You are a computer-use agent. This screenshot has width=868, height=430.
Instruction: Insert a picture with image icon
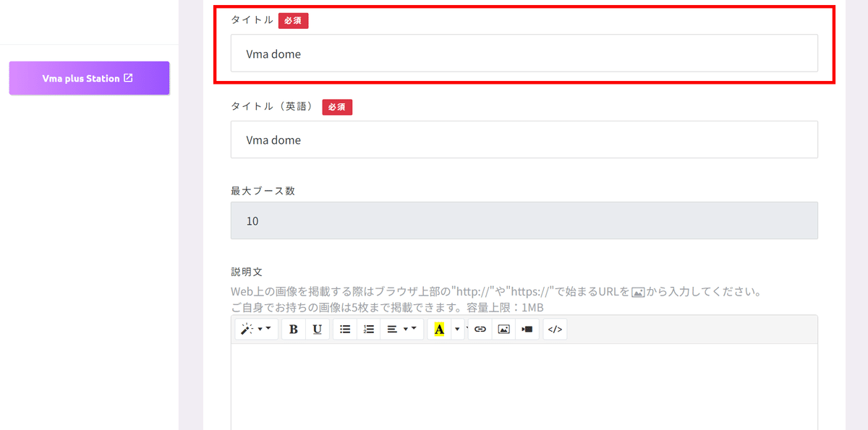click(504, 329)
